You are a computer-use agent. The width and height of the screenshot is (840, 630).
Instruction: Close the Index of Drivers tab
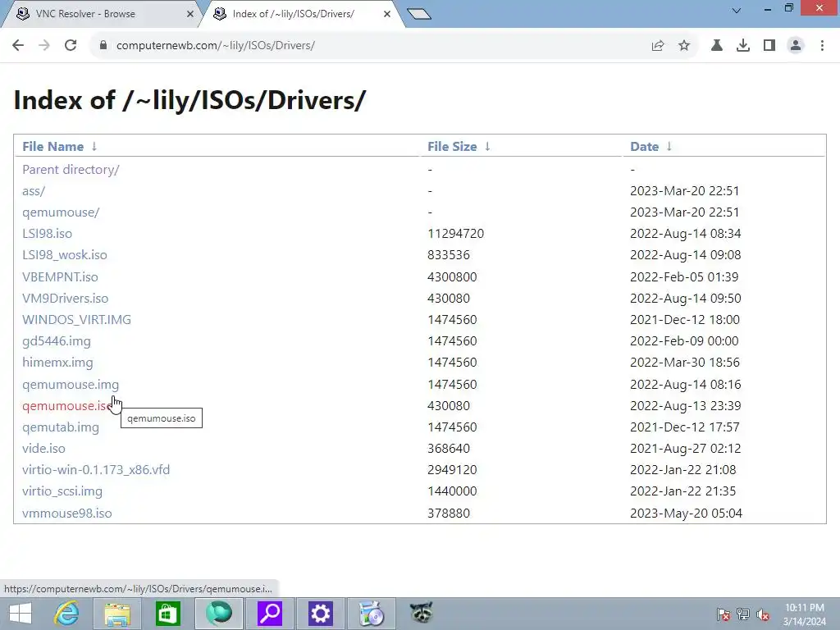[x=387, y=14]
